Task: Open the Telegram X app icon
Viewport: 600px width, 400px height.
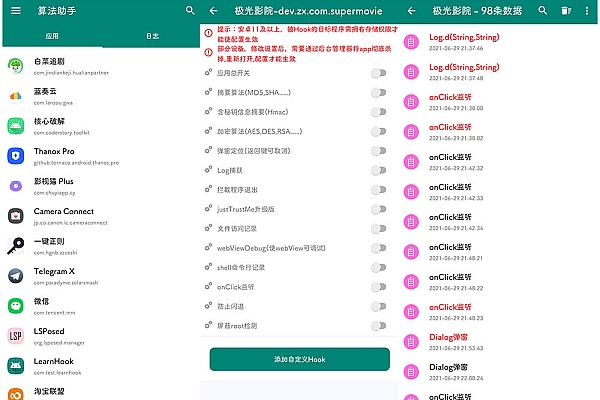Action: [16, 276]
